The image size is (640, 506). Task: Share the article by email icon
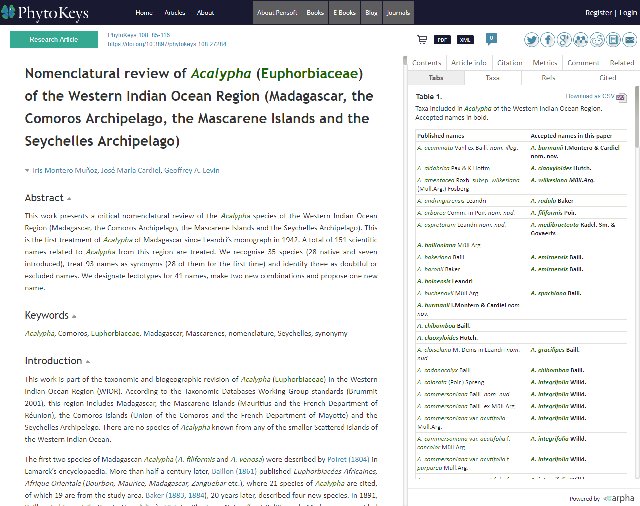(x=629, y=40)
